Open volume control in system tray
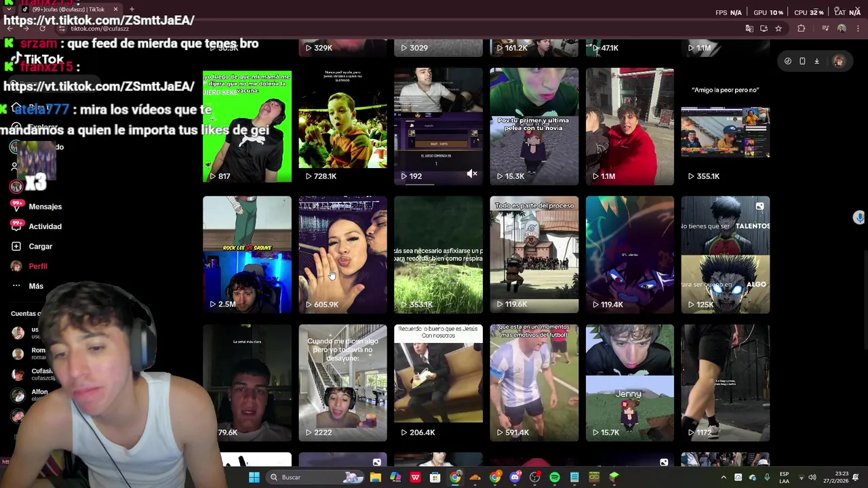This screenshot has height=488, width=868. (x=812, y=477)
